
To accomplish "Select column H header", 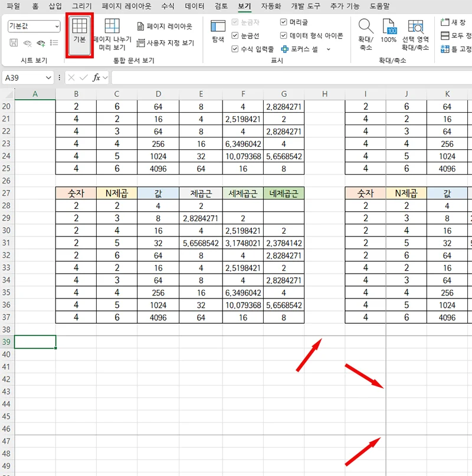I will point(324,94).
